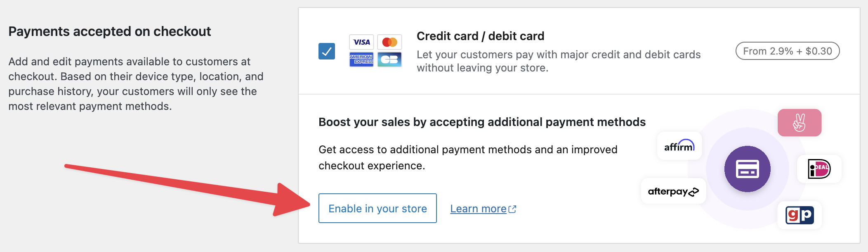The height and width of the screenshot is (252, 868).
Task: Click the improved checkout experience description text
Action: (x=467, y=157)
